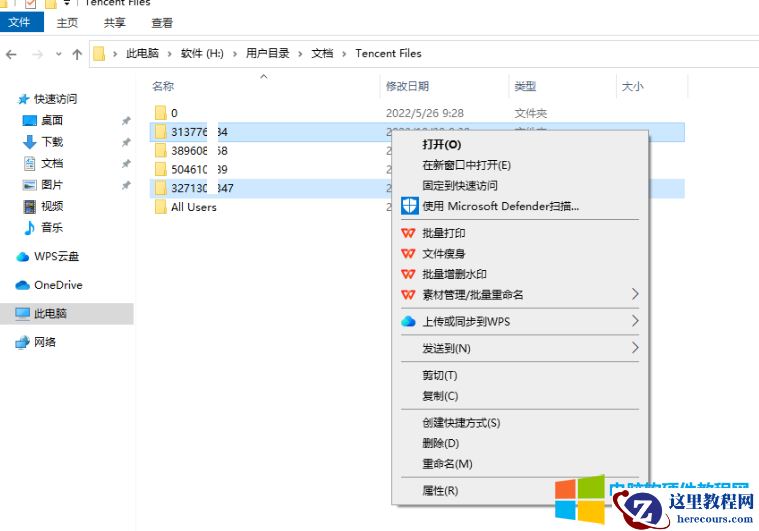Expand the 发送到(N) submenu arrow
This screenshot has width=759, height=531.
pyautogui.click(x=635, y=348)
